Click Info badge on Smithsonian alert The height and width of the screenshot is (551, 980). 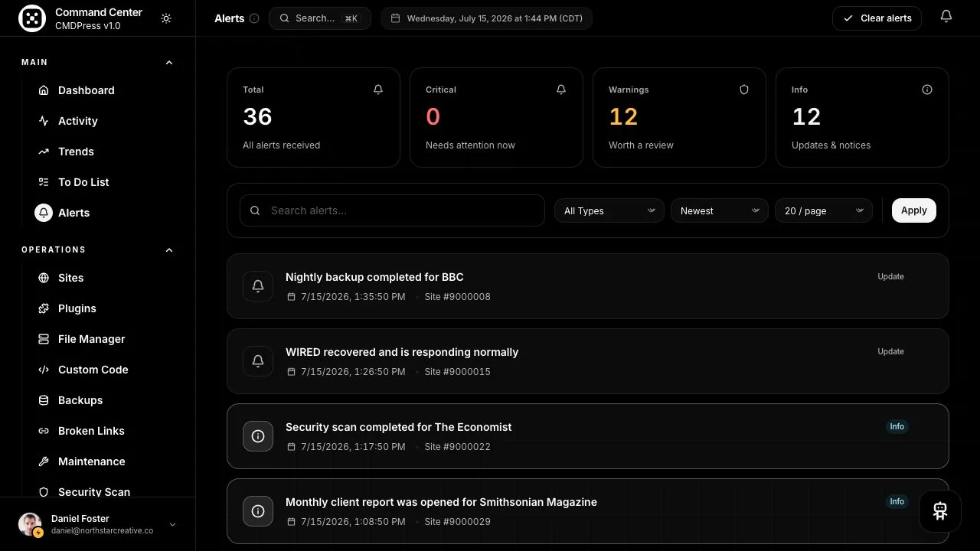897,501
